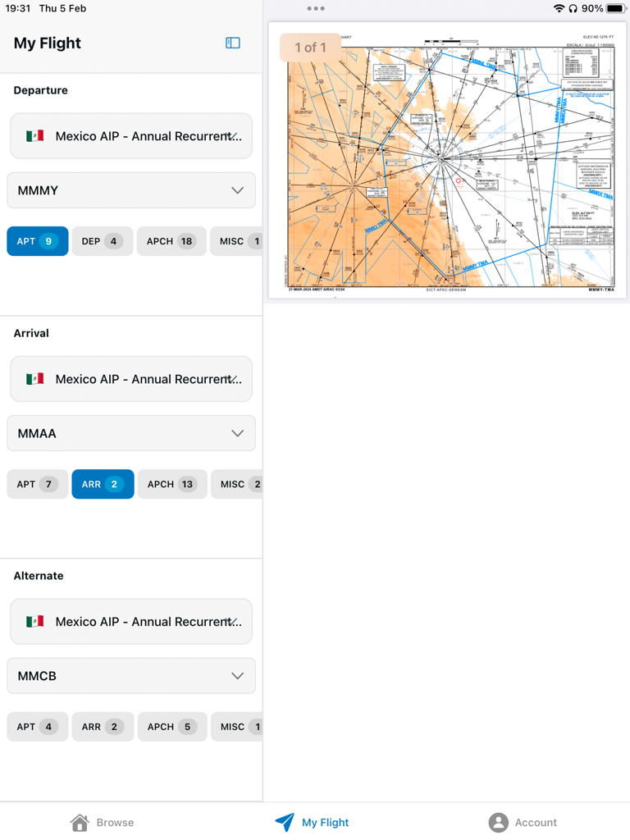
Task: Tap the 1 of 1 page indicator
Action: (x=310, y=47)
